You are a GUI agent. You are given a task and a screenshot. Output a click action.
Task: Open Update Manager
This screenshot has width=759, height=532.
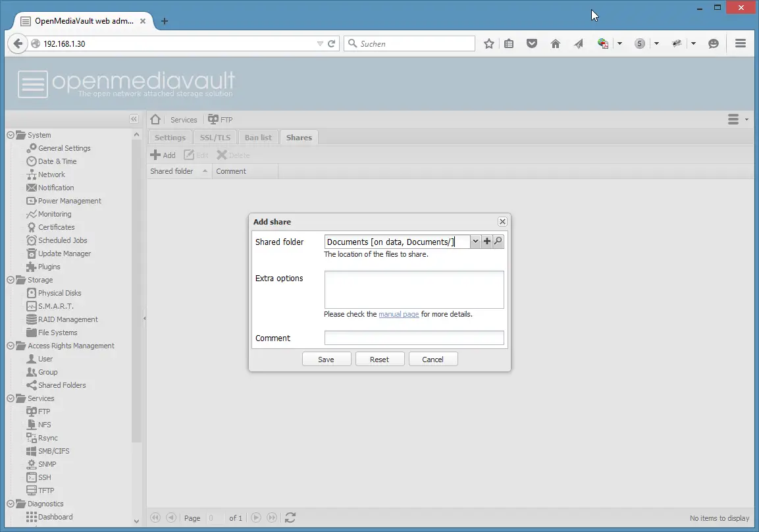point(65,253)
